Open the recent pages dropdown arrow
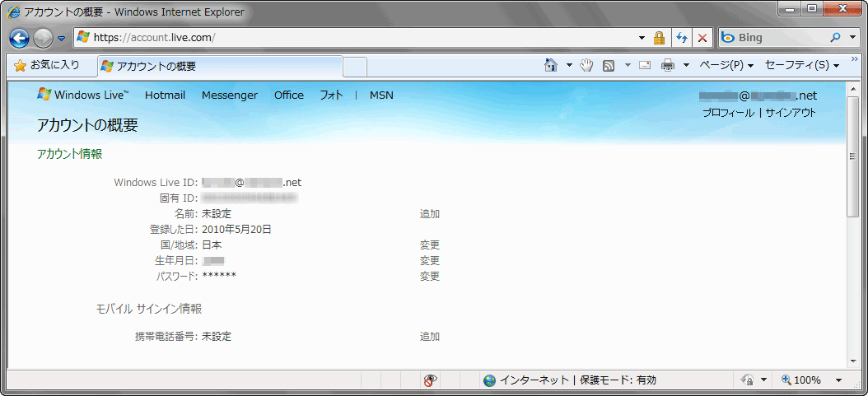Image resolution: width=868 pixels, height=396 pixels. [61, 38]
